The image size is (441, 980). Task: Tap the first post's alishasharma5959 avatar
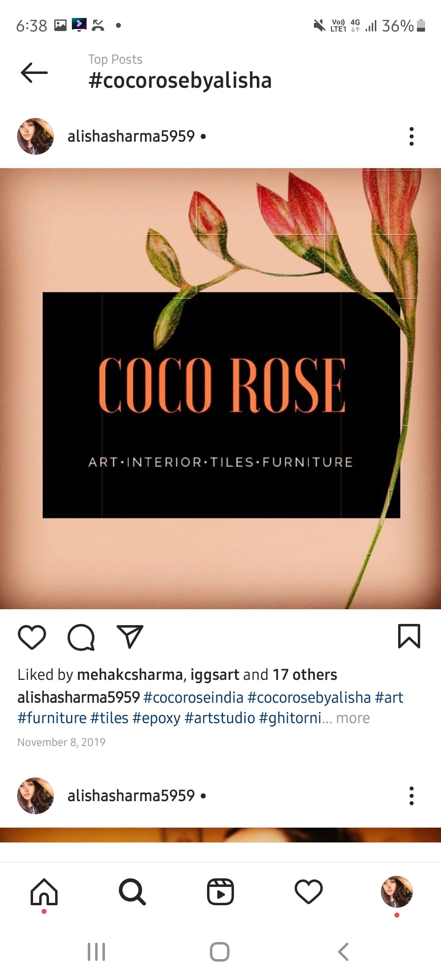pyautogui.click(x=36, y=136)
